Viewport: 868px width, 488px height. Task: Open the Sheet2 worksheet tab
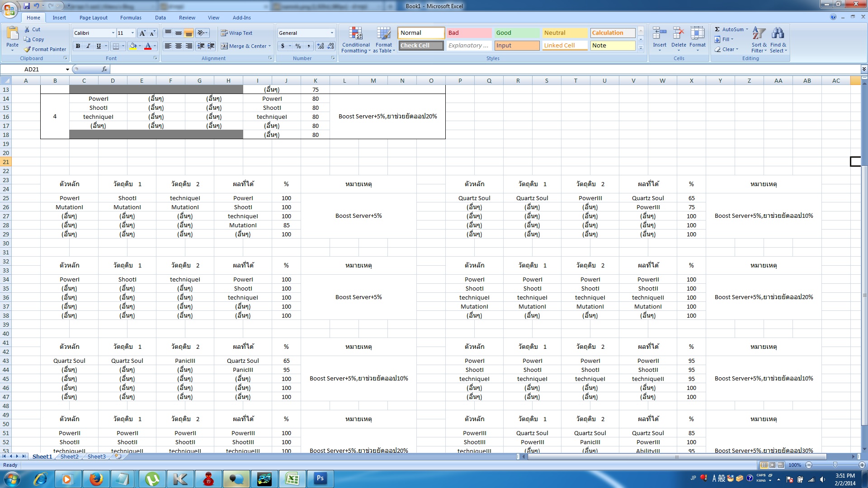coord(69,457)
